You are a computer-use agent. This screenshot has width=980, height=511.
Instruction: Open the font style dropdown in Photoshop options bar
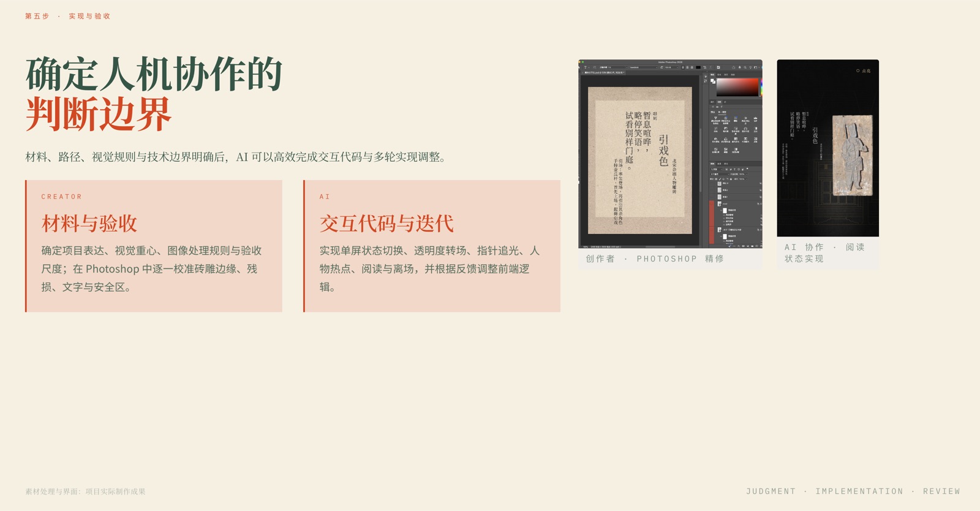[x=644, y=67]
